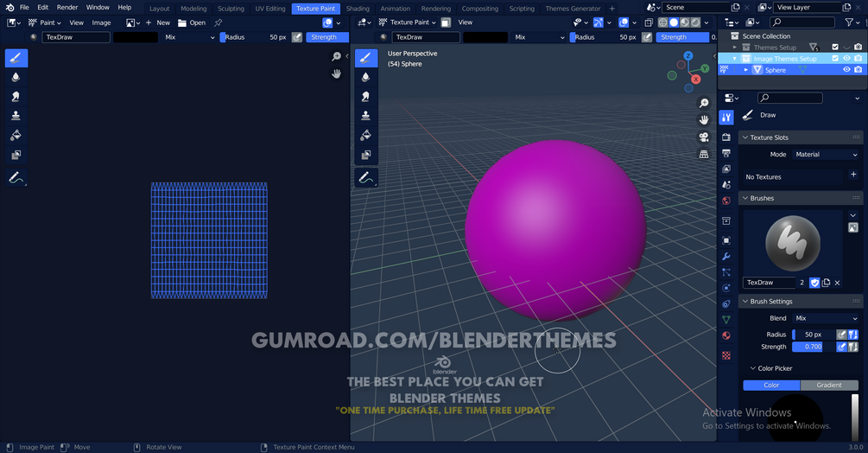Viewport: 868px width, 453px height.
Task: Open the Paint mode dropdown in image editor
Action: pos(45,22)
